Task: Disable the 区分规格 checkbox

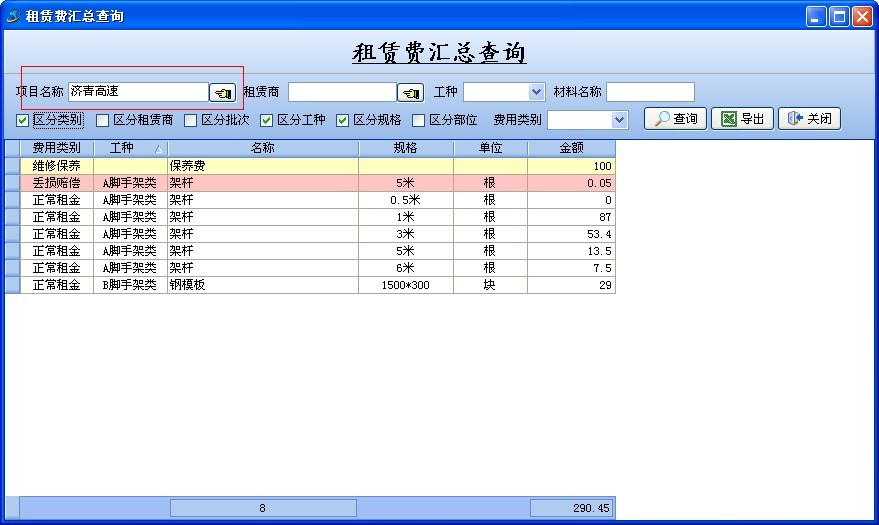Action: (x=342, y=121)
